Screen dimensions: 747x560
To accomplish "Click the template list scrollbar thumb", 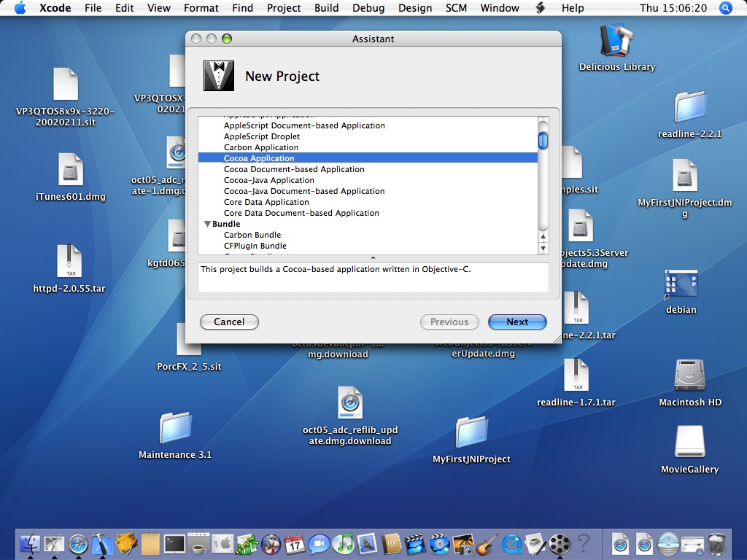I will [543, 140].
